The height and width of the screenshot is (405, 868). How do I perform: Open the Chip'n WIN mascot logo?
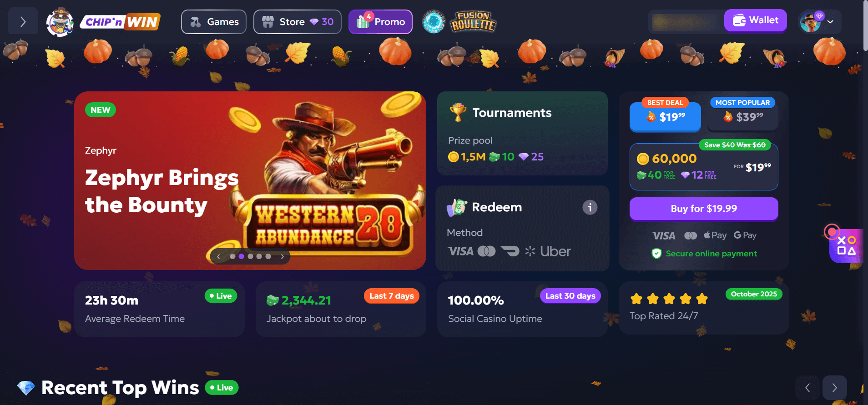click(60, 22)
